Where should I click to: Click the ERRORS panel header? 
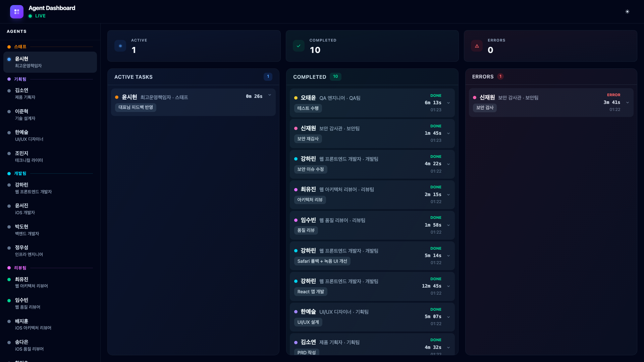pyautogui.click(x=483, y=76)
